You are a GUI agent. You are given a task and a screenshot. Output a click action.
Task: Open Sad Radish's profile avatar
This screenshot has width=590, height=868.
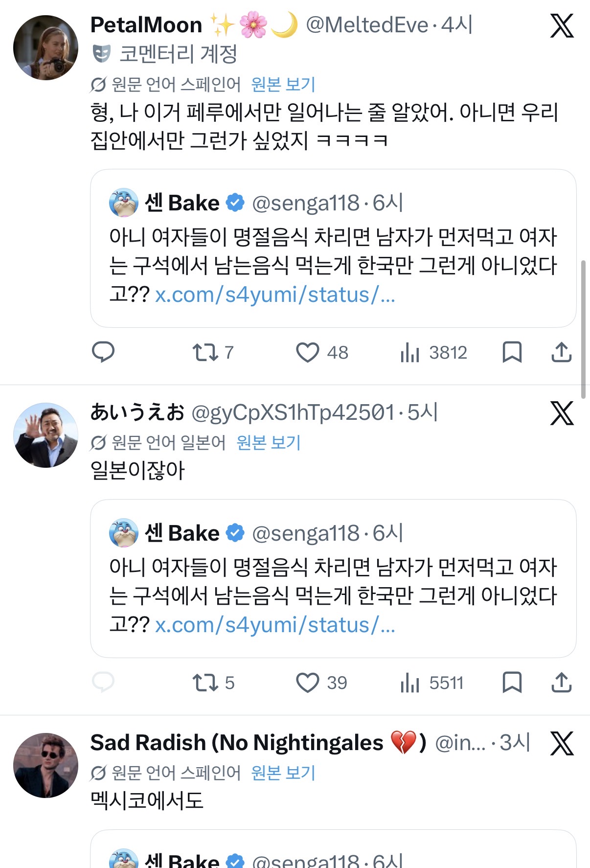[45, 765]
